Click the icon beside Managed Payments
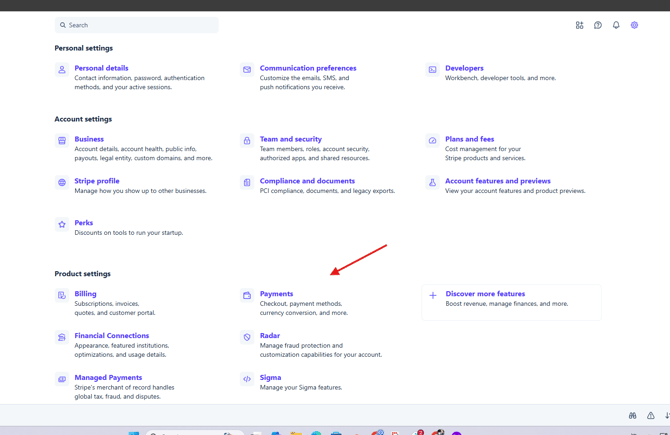Screen dimensions: 670x435 tap(62, 379)
